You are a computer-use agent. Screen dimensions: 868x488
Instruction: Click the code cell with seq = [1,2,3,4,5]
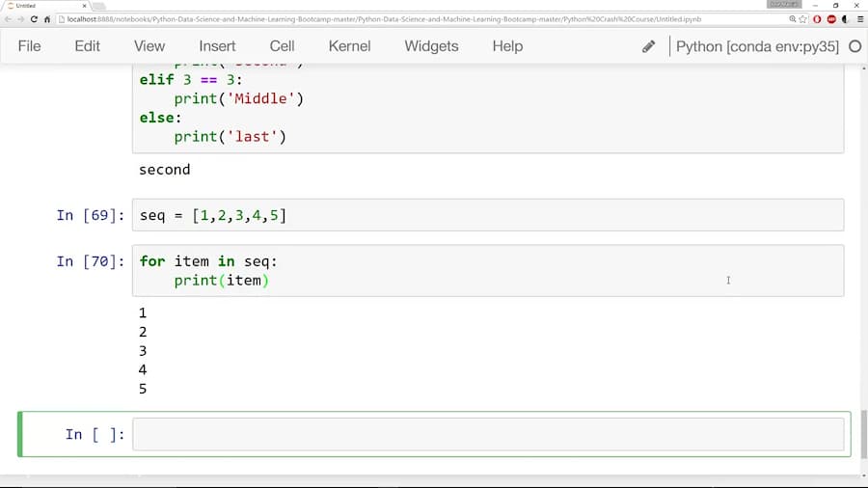[x=488, y=215]
